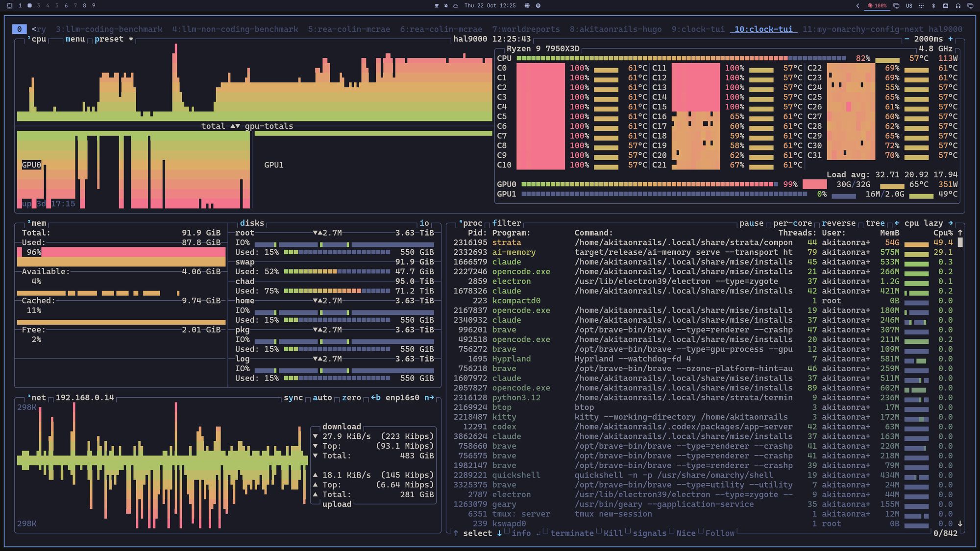The width and height of the screenshot is (980, 551).
Task: Toggle lazy CPU sorting mode
Action: [x=933, y=223]
